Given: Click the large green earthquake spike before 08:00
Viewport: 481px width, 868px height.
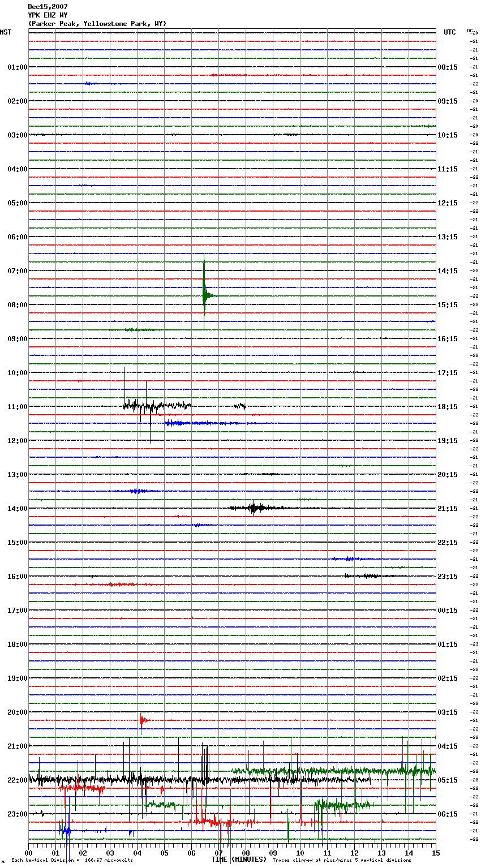Looking at the screenshot, I should pos(205,293).
